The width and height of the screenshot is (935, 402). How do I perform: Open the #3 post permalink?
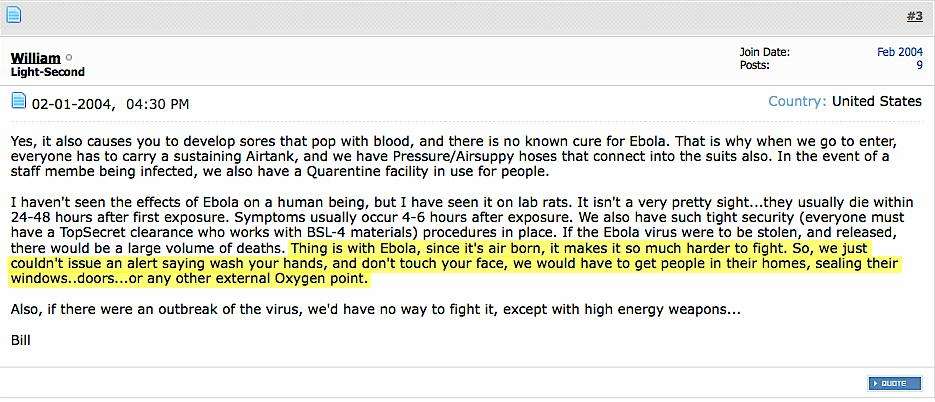pyautogui.click(x=915, y=16)
